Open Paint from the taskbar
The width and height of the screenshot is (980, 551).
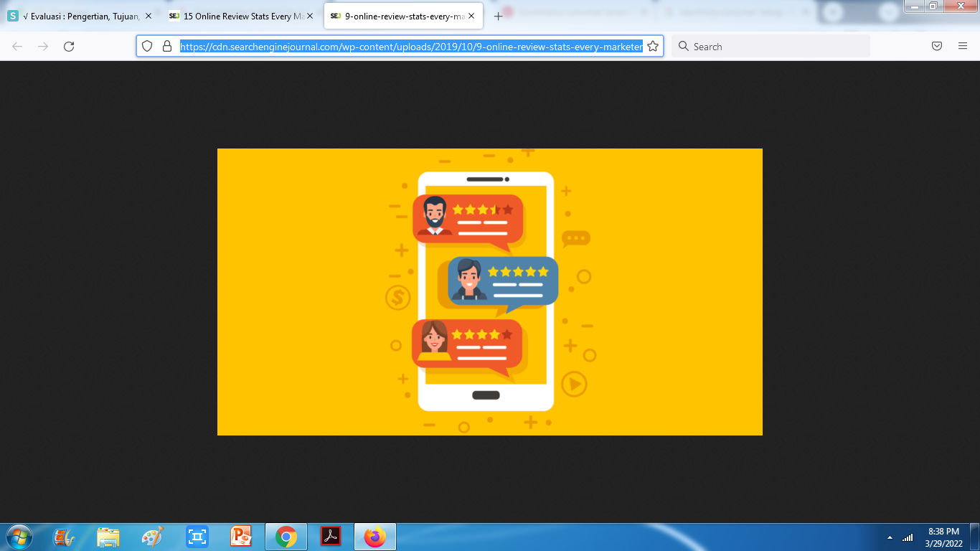(152, 537)
